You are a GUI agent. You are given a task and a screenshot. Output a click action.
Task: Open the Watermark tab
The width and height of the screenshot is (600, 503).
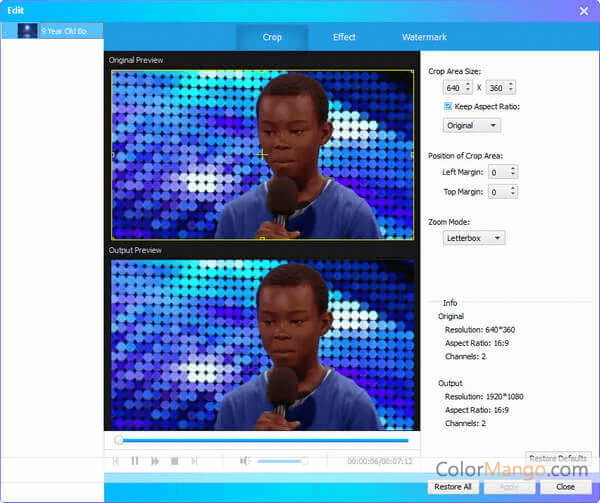424,37
